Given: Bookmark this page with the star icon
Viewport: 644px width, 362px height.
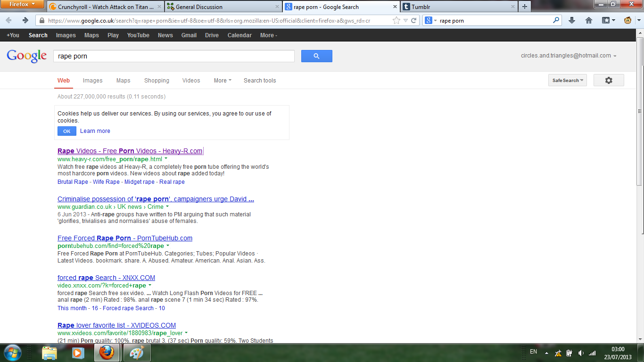Looking at the screenshot, I should (396, 20).
